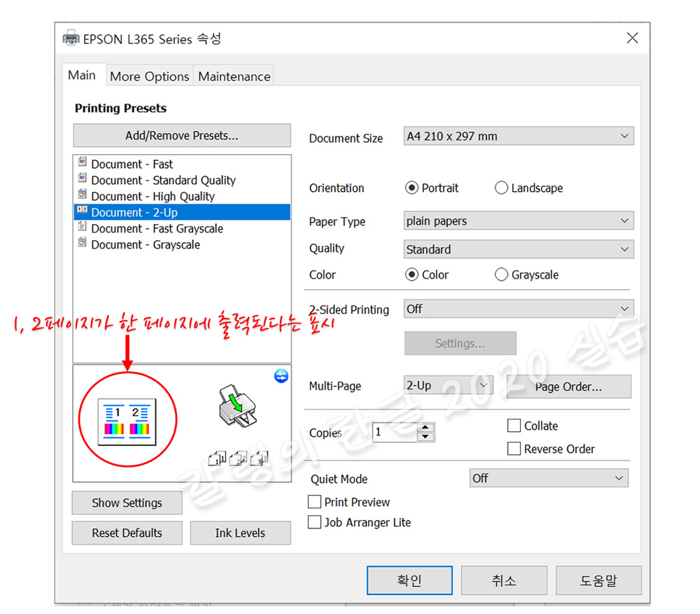The height and width of the screenshot is (614, 700).
Task: Decrease copies with the down arrow
Action: click(426, 437)
